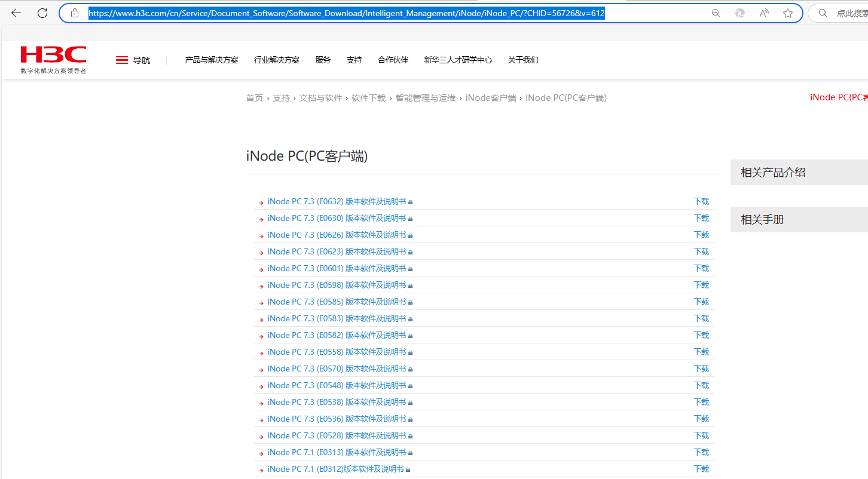868x479 pixels.
Task: Start Read aloud with the A icon
Action: (x=764, y=13)
